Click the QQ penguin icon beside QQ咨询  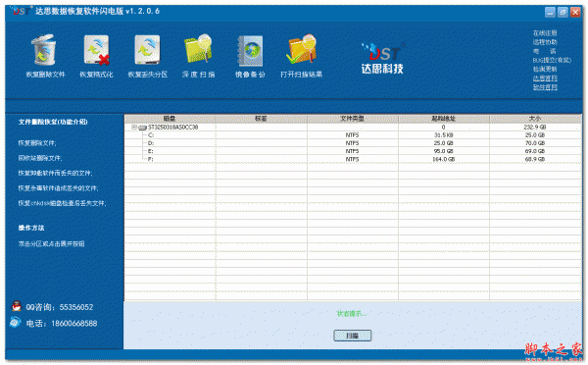point(16,306)
